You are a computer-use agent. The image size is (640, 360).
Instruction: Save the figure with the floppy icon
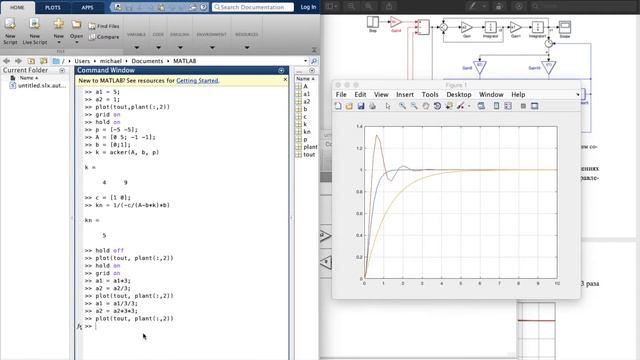tap(361, 106)
